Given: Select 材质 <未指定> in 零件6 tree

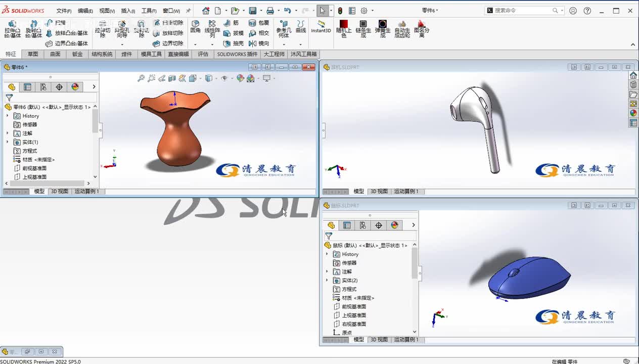Looking at the screenshot, I should [x=34, y=160].
